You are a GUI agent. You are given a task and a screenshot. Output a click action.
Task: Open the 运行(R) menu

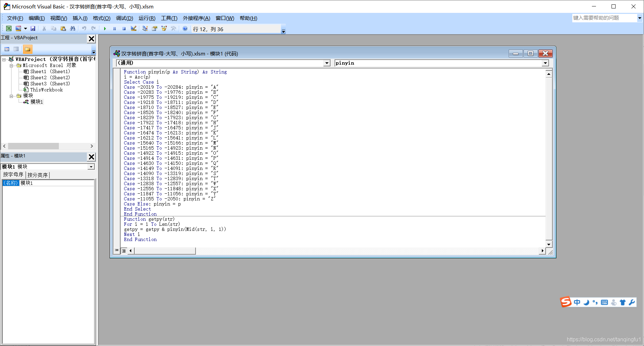click(x=147, y=18)
